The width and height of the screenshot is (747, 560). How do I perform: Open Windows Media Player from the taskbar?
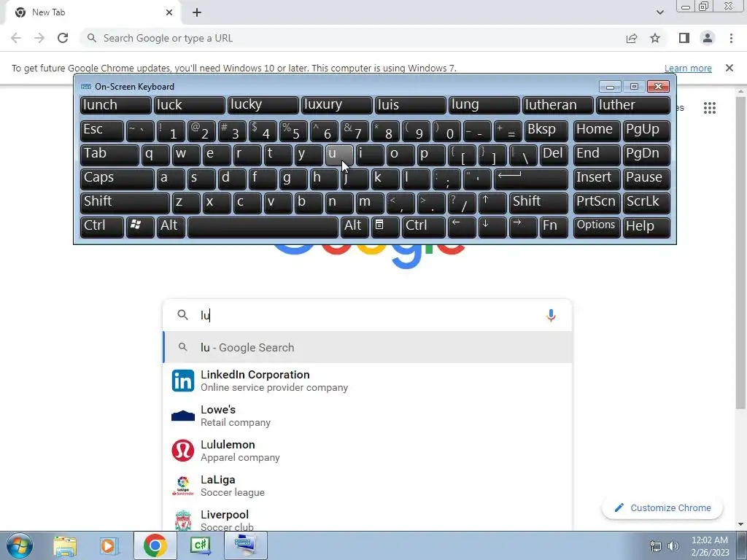109,545
